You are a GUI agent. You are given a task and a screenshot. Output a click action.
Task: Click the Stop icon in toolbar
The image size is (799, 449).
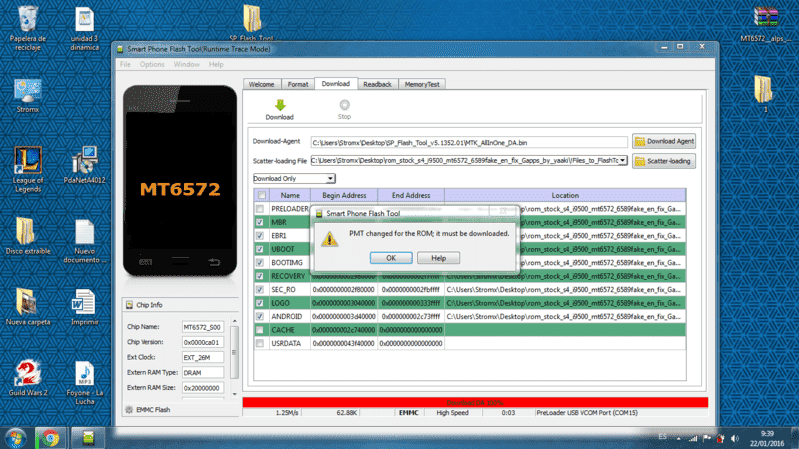(x=344, y=105)
